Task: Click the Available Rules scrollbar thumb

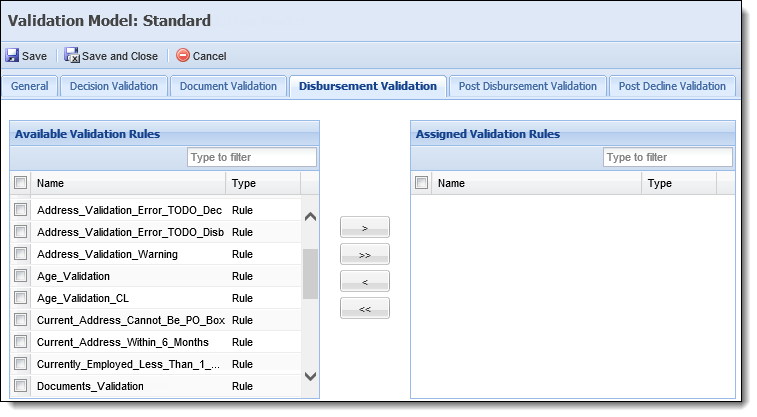Action: coord(310,274)
